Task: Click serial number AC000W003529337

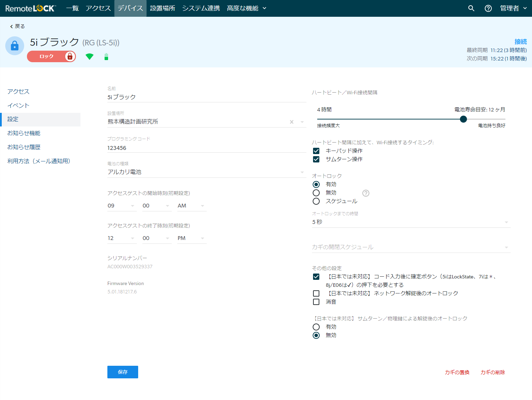Action: (130, 267)
